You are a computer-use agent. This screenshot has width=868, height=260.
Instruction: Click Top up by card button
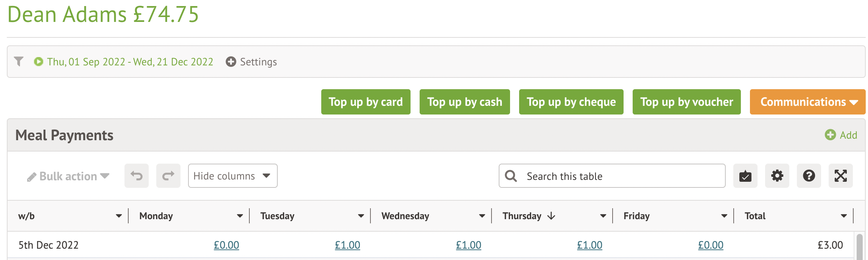tap(366, 102)
